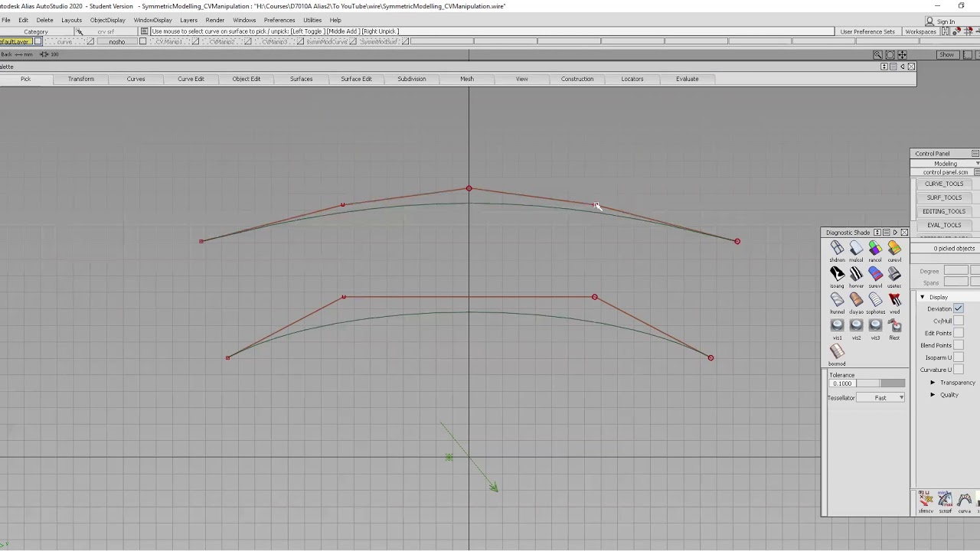Turn on the isoang isophote angle shader
Screen dimensions: 980x551
tap(837, 275)
